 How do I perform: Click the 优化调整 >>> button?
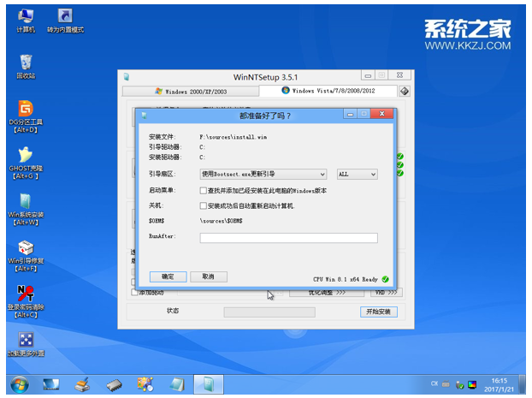click(327, 293)
